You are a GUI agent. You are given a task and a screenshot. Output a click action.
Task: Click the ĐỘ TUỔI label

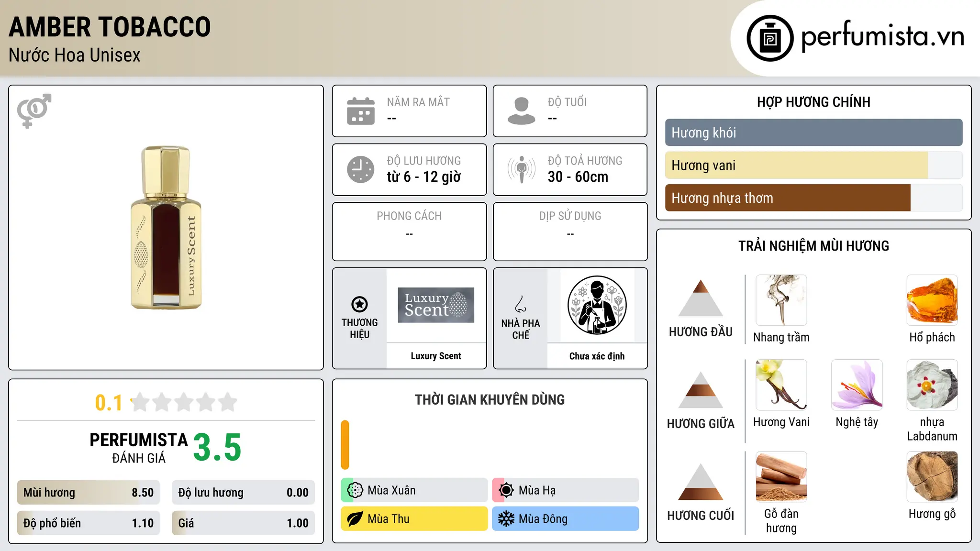(567, 102)
